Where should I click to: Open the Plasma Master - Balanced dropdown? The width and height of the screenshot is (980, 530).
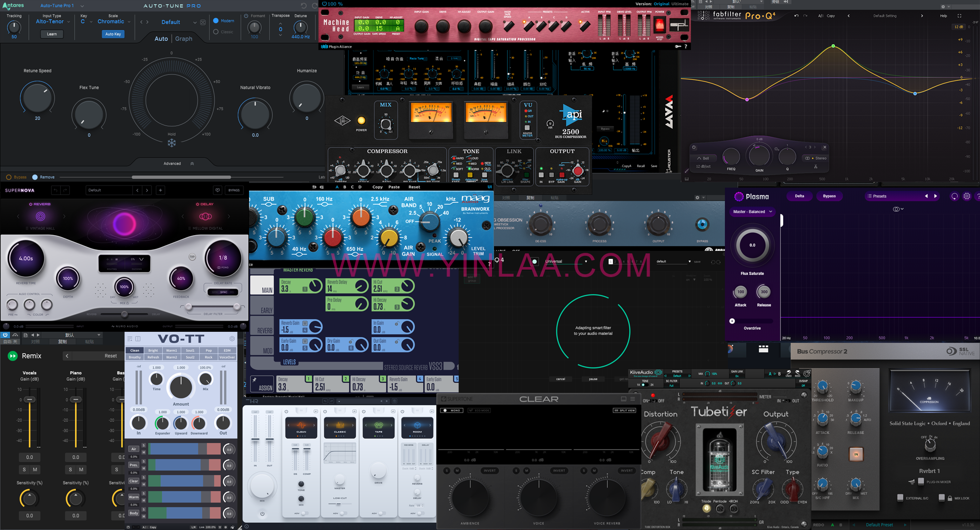(752, 211)
